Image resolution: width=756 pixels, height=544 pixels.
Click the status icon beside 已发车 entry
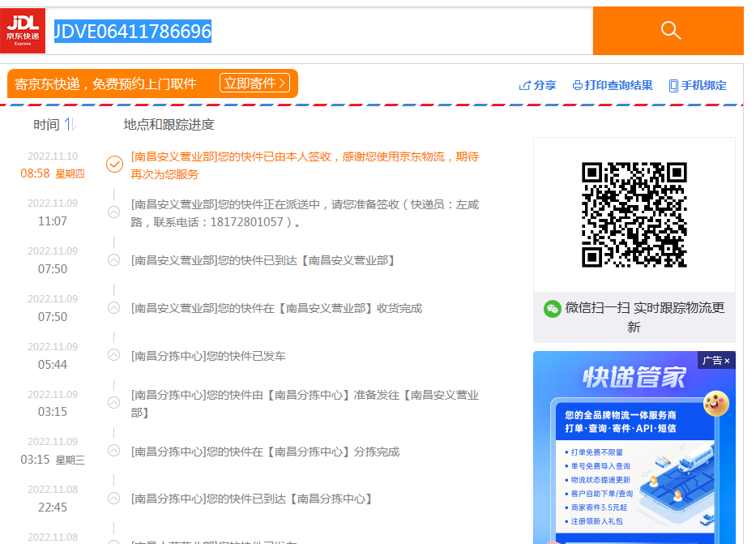point(113,355)
